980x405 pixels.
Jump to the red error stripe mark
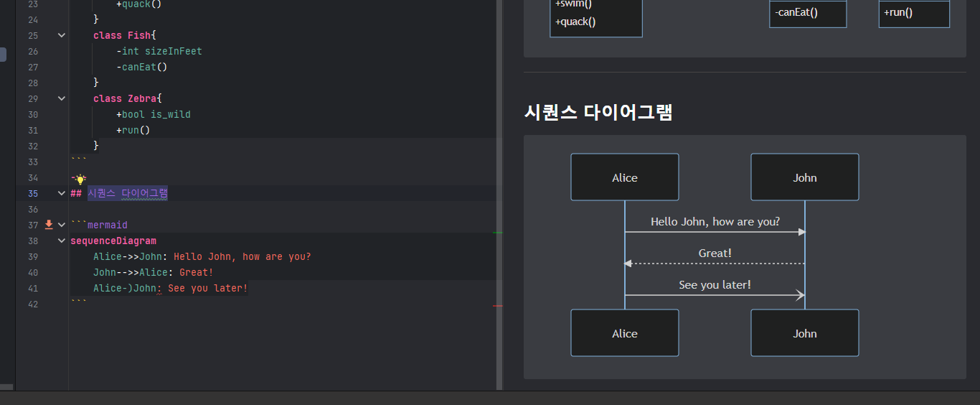pyautogui.click(x=498, y=306)
